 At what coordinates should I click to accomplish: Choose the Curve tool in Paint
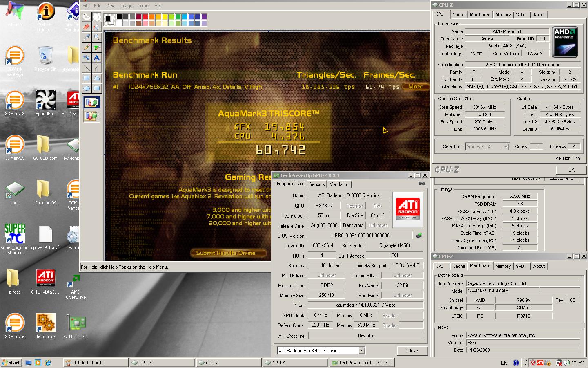97,68
